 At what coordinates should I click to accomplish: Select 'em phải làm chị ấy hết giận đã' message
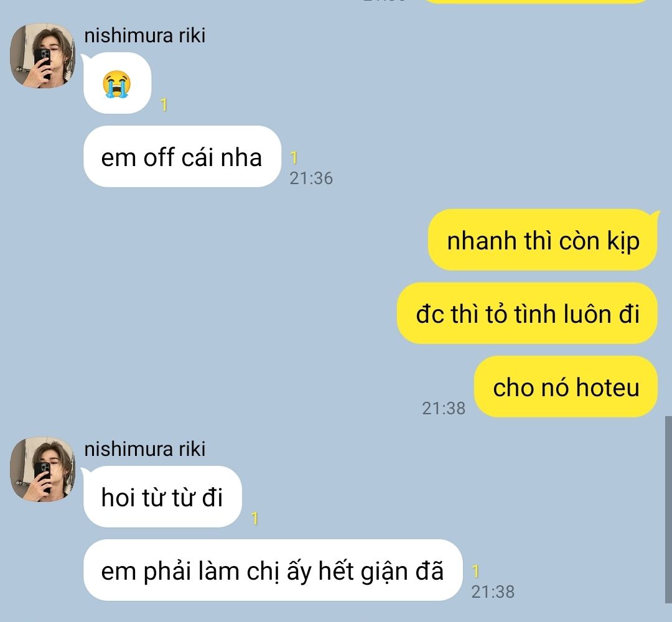pyautogui.click(x=273, y=570)
